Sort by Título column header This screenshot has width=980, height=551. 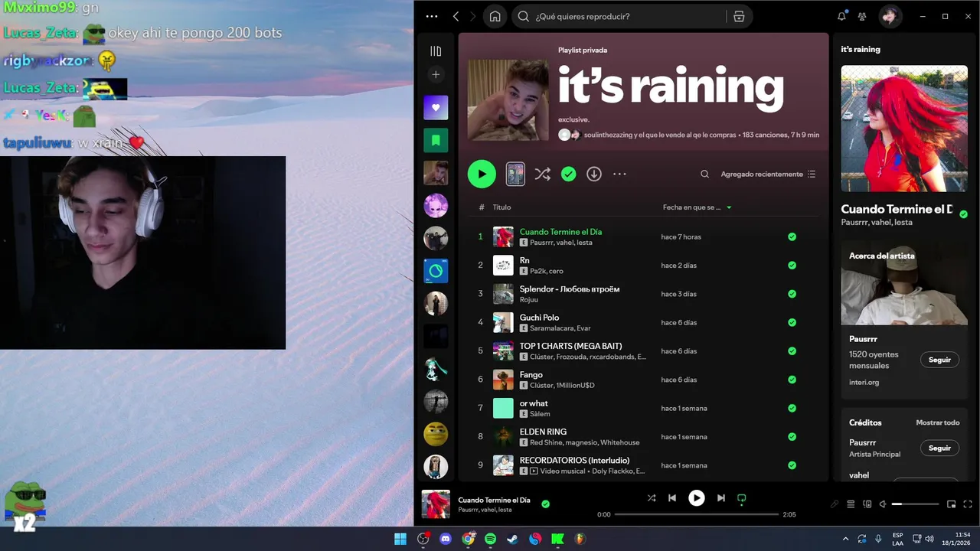tap(501, 207)
